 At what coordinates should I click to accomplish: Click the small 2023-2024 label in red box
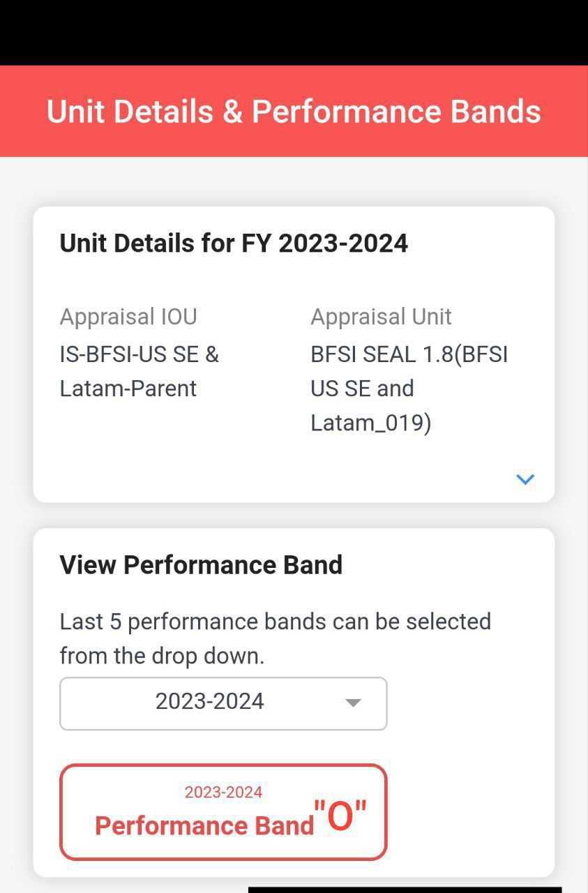coord(223,793)
